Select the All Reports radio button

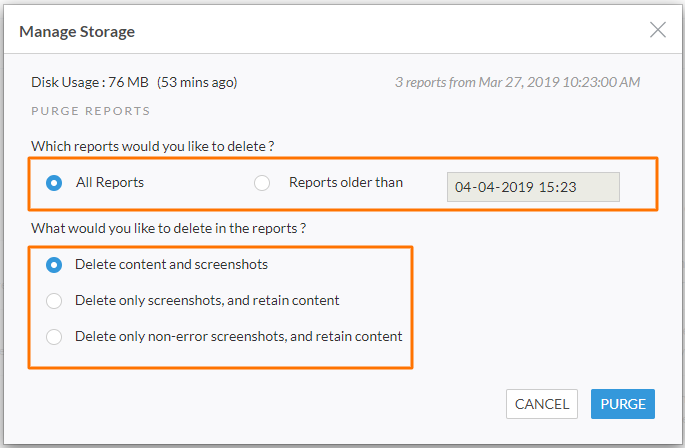(x=54, y=183)
